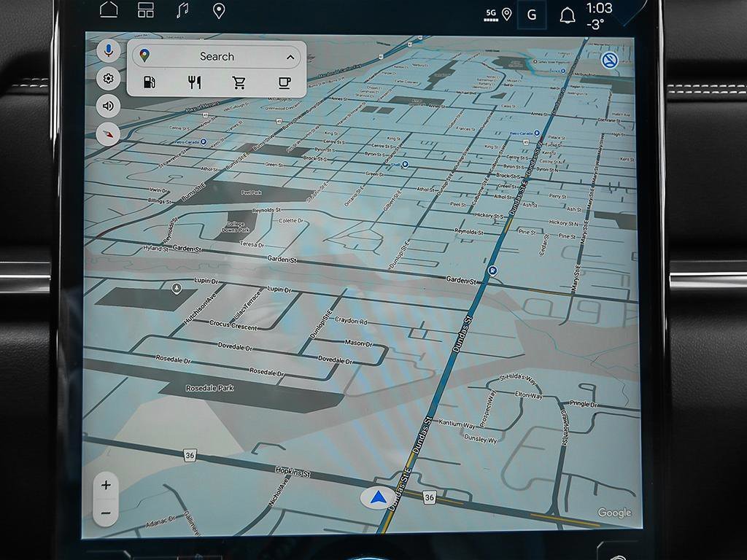Open notifications bell
Screen dimensions: 747x560
click(x=567, y=15)
